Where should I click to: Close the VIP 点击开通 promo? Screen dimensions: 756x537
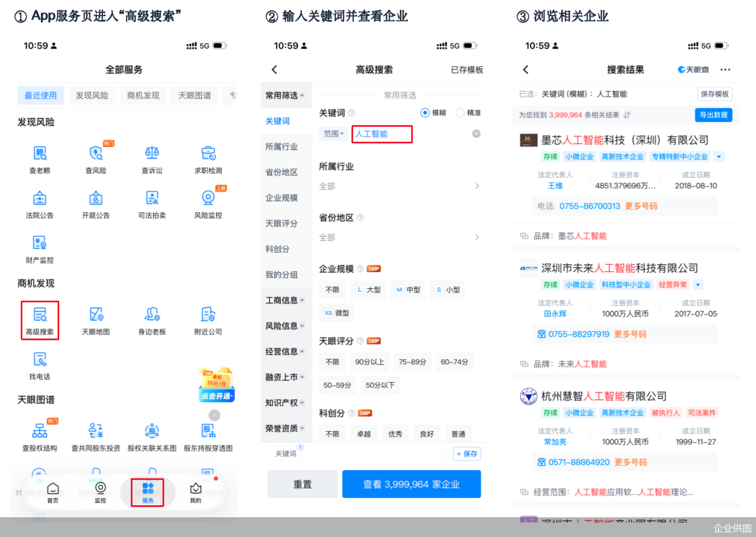tap(215, 415)
